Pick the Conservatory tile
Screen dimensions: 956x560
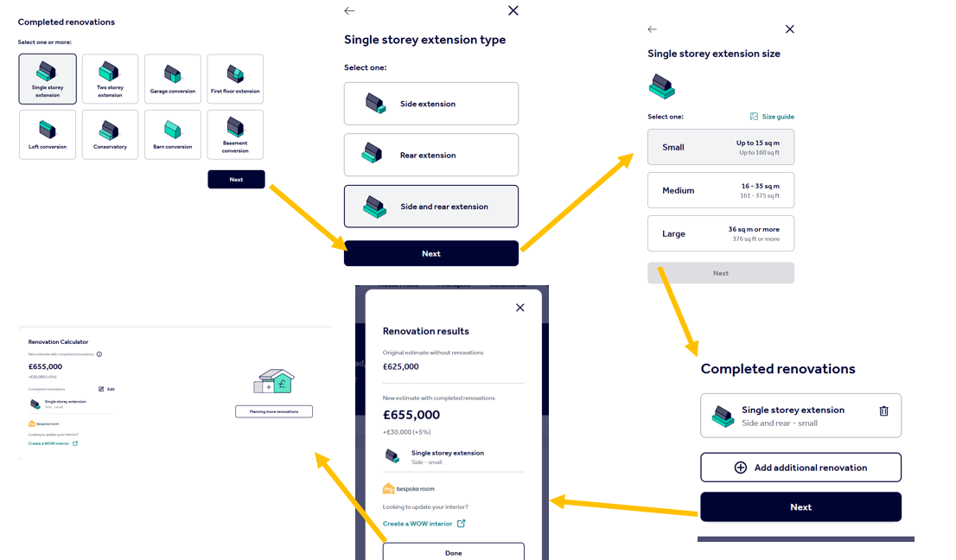click(111, 135)
